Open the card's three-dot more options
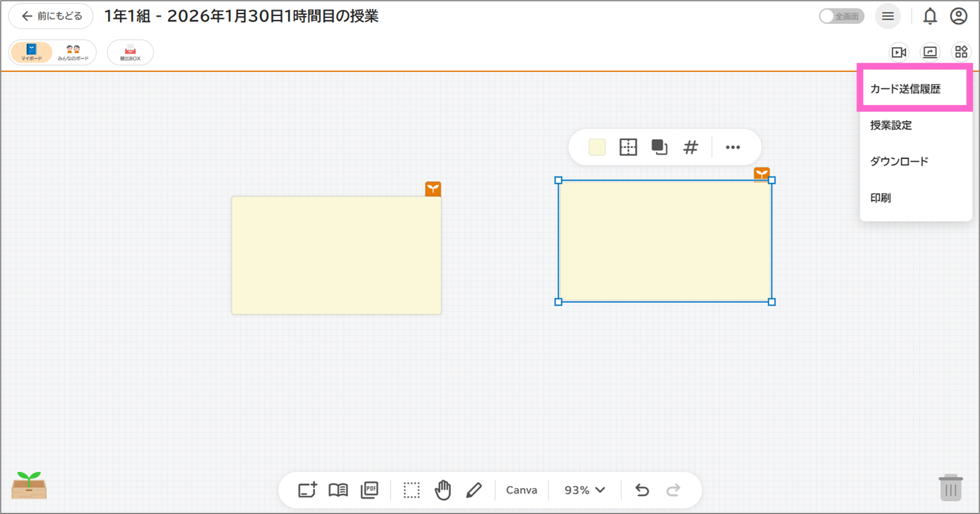Image resolution: width=980 pixels, height=514 pixels. (x=733, y=147)
